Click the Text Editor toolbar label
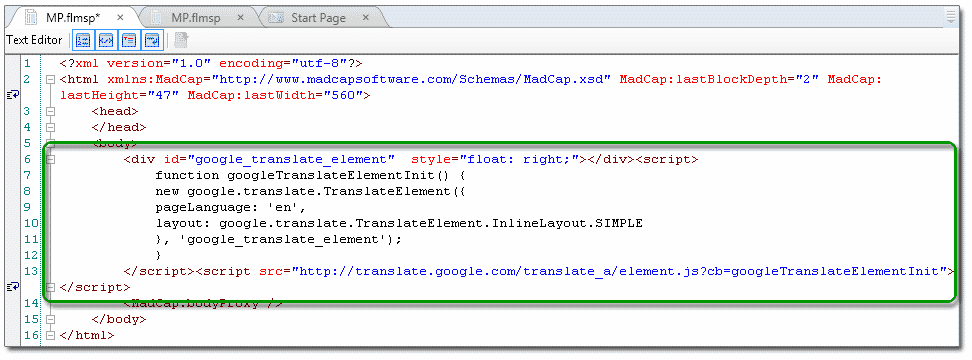The height and width of the screenshot is (360, 972). click(x=34, y=40)
